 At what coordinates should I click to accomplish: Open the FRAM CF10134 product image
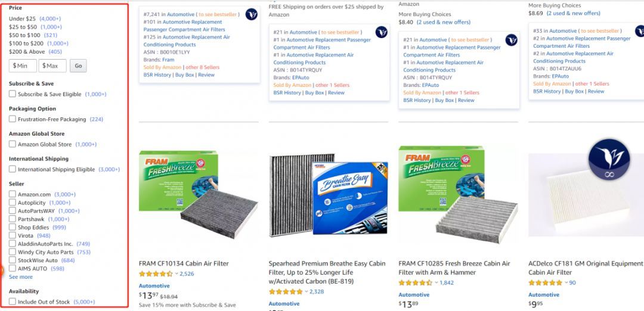(199, 194)
